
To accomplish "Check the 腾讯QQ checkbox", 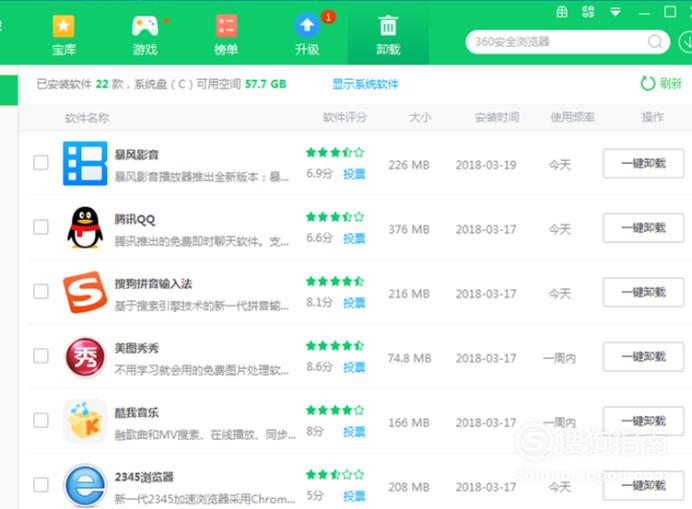I will pos(41,227).
